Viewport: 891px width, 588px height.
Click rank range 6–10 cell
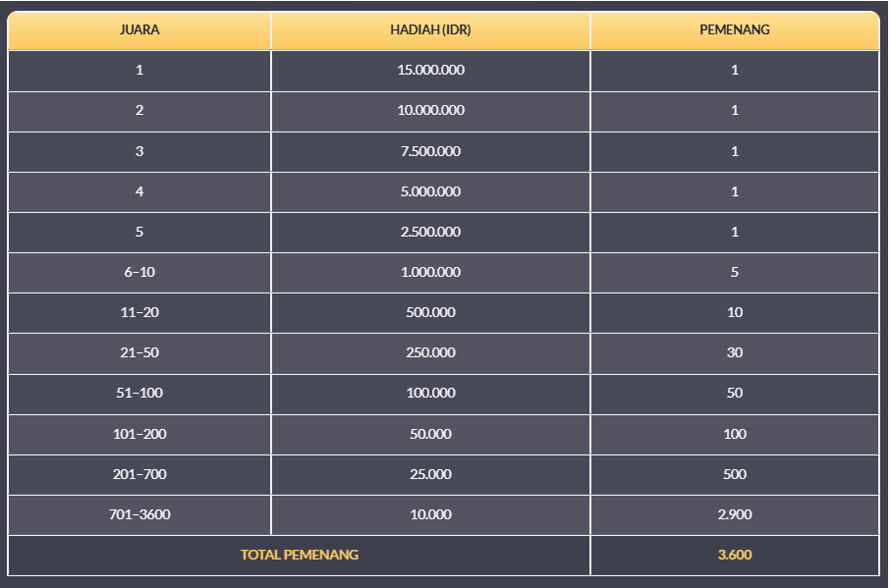(139, 272)
